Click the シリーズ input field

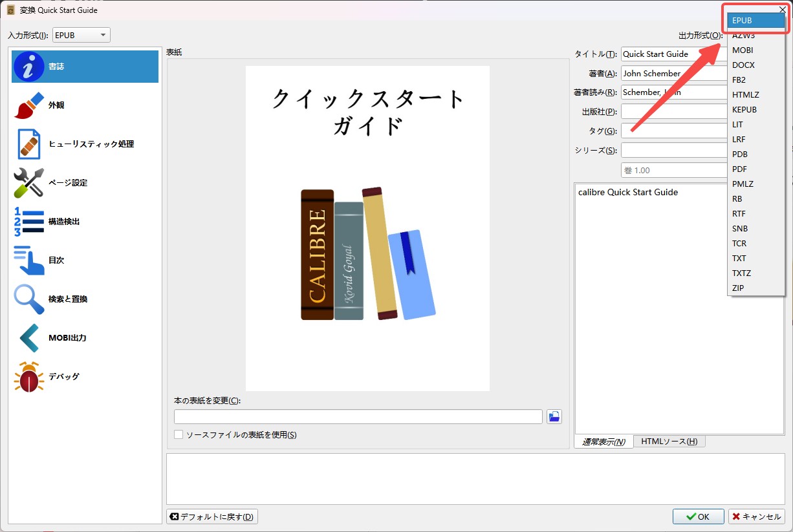pyautogui.click(x=674, y=151)
